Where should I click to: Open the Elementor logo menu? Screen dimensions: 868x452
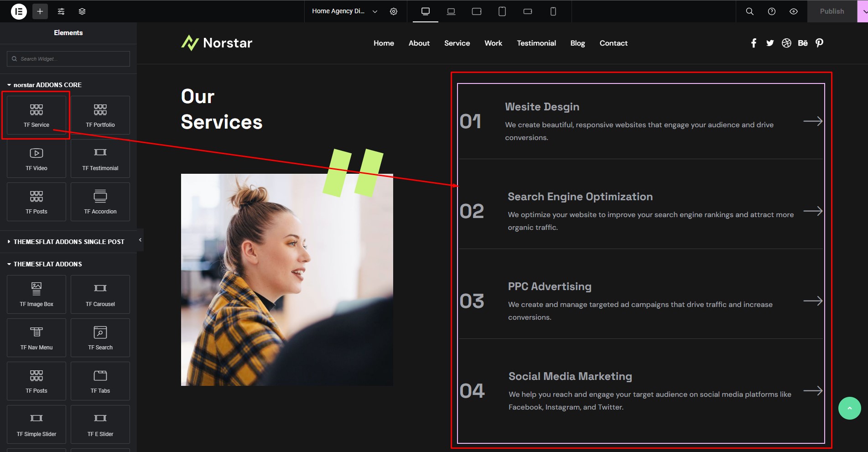pyautogui.click(x=19, y=11)
